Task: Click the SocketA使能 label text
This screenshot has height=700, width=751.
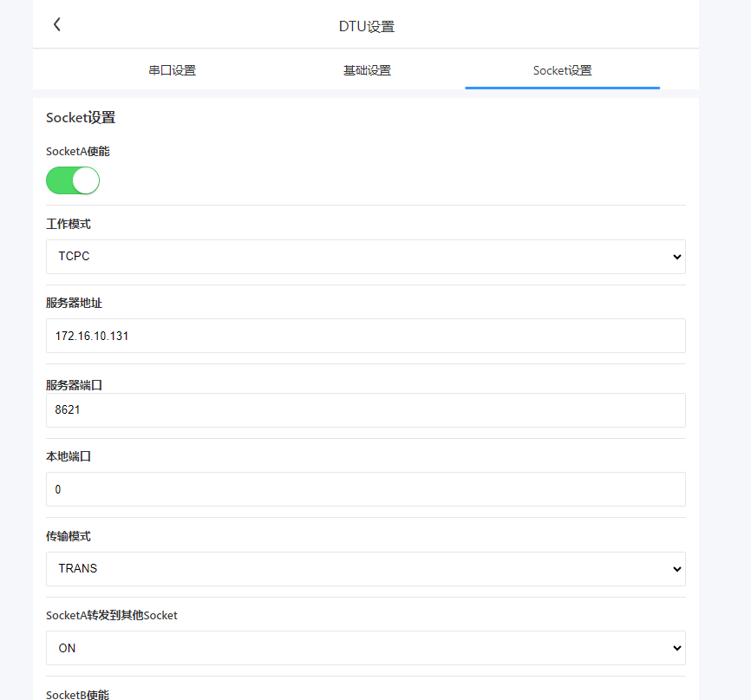Action: pos(78,151)
